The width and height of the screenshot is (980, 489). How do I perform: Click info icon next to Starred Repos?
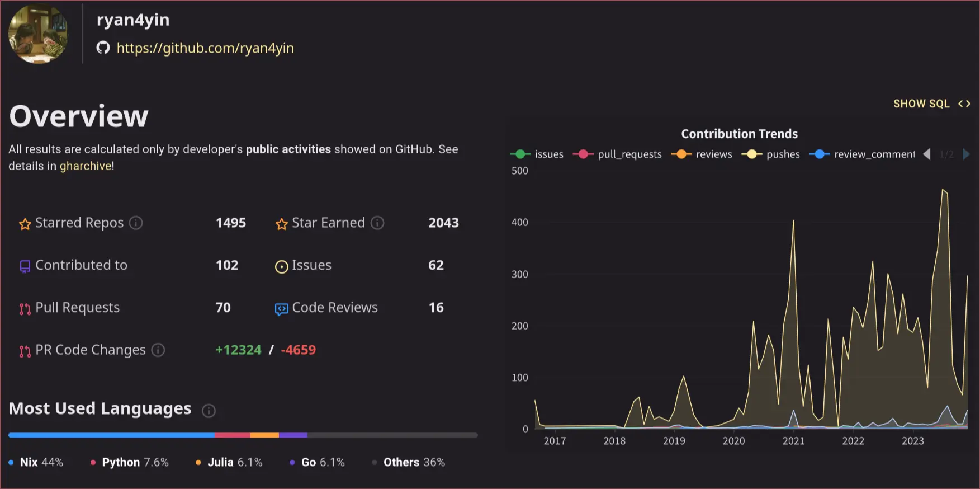click(136, 223)
